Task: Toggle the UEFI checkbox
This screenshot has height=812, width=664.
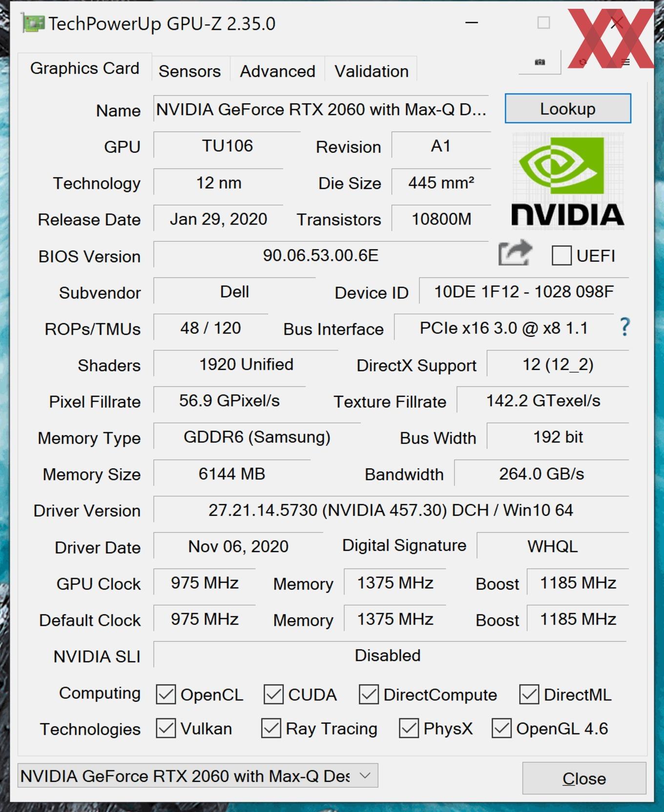Action: pos(561,255)
